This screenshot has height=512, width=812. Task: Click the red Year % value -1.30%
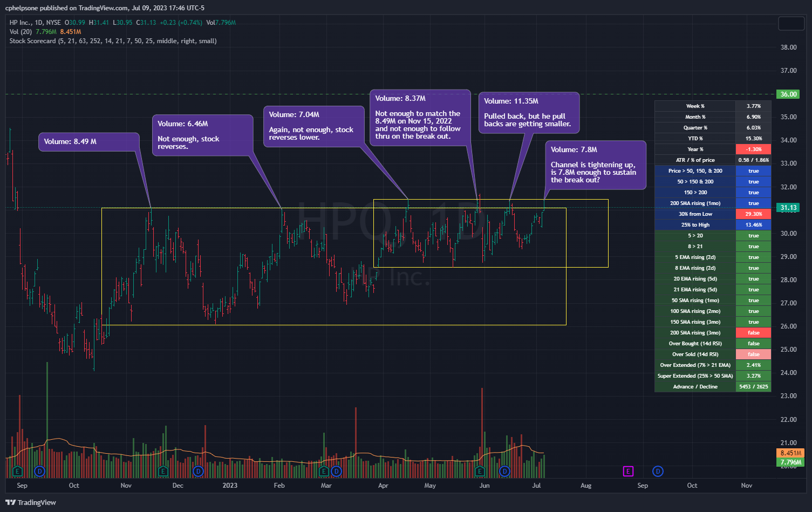click(x=753, y=149)
